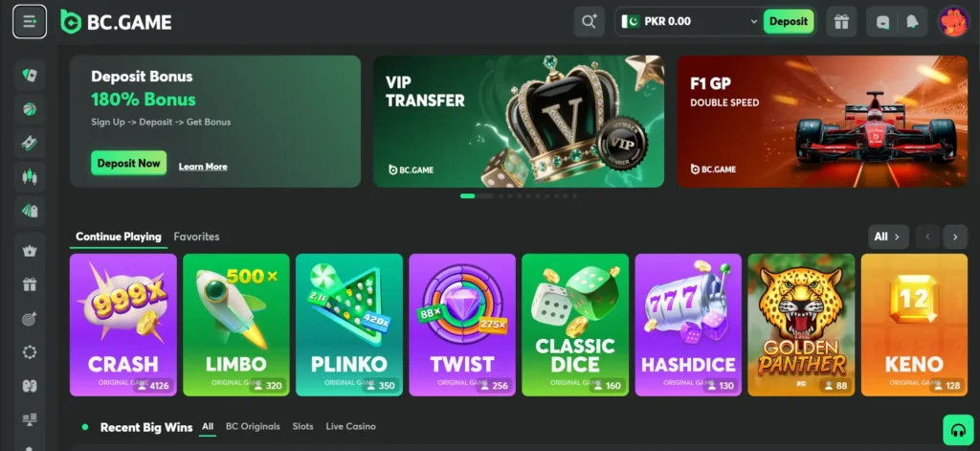Open the crown VIP icon in sidebar
Screen dimensions: 980x451
coord(30,251)
